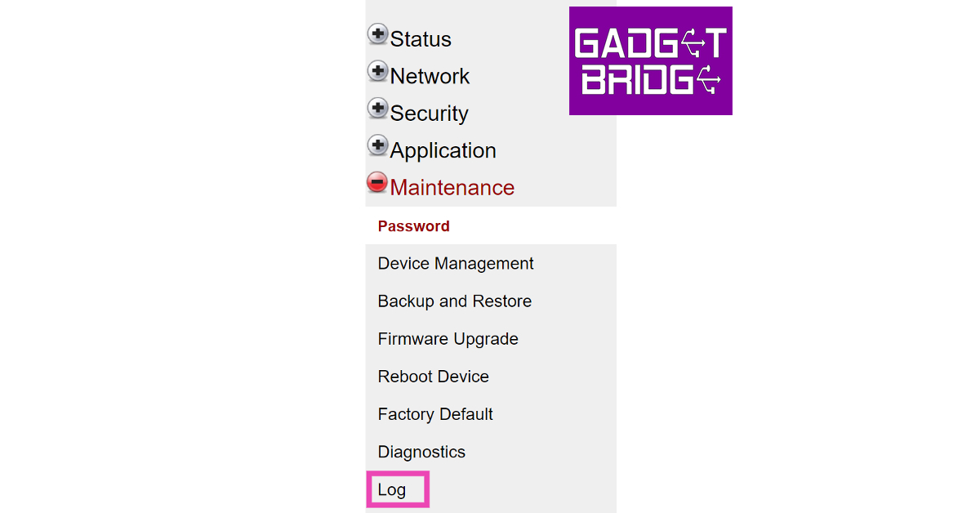Select Firmware Upgrade option
Viewport: 980px width, 513px height.
[448, 339]
